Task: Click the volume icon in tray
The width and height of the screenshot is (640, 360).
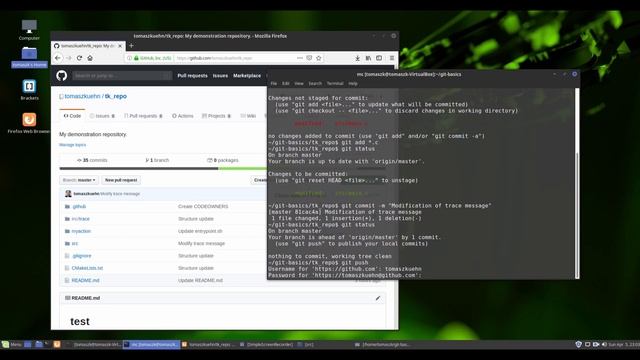Action: pos(604,344)
